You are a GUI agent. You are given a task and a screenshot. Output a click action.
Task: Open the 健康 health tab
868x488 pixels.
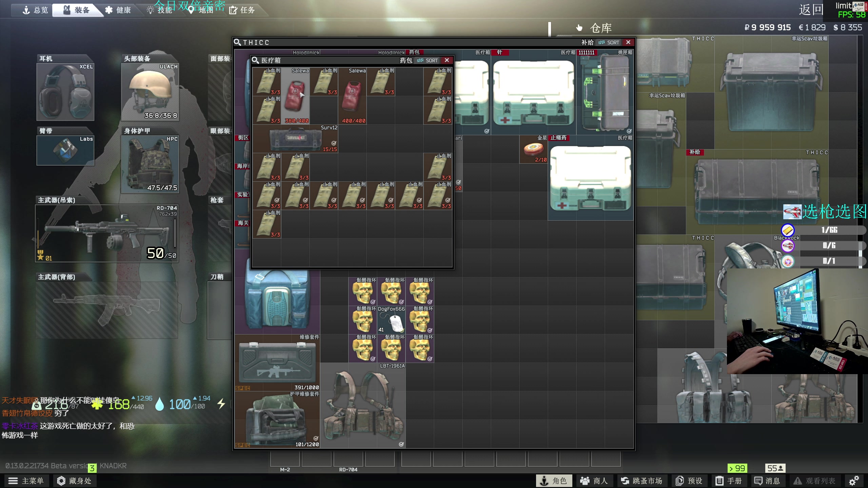point(118,10)
